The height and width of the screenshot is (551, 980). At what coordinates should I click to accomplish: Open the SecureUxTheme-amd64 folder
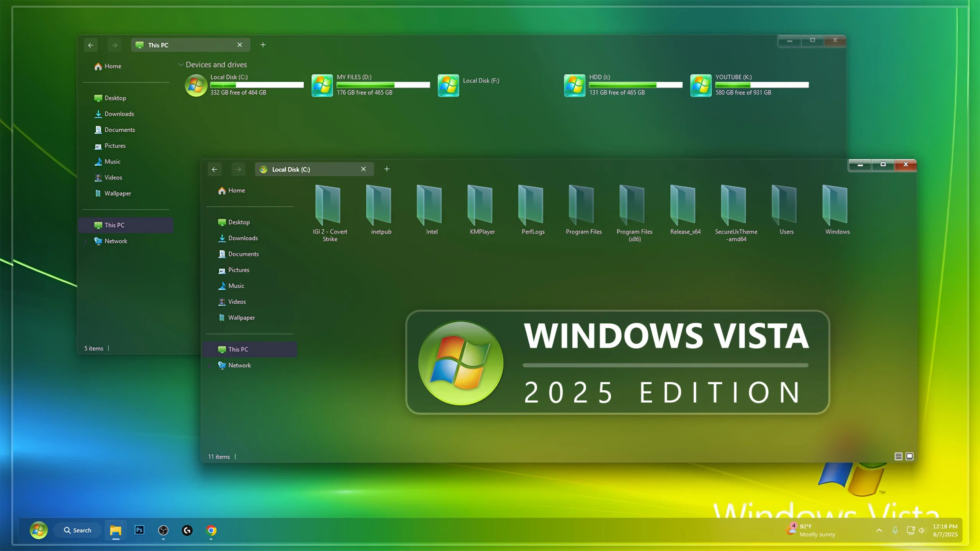point(736,214)
